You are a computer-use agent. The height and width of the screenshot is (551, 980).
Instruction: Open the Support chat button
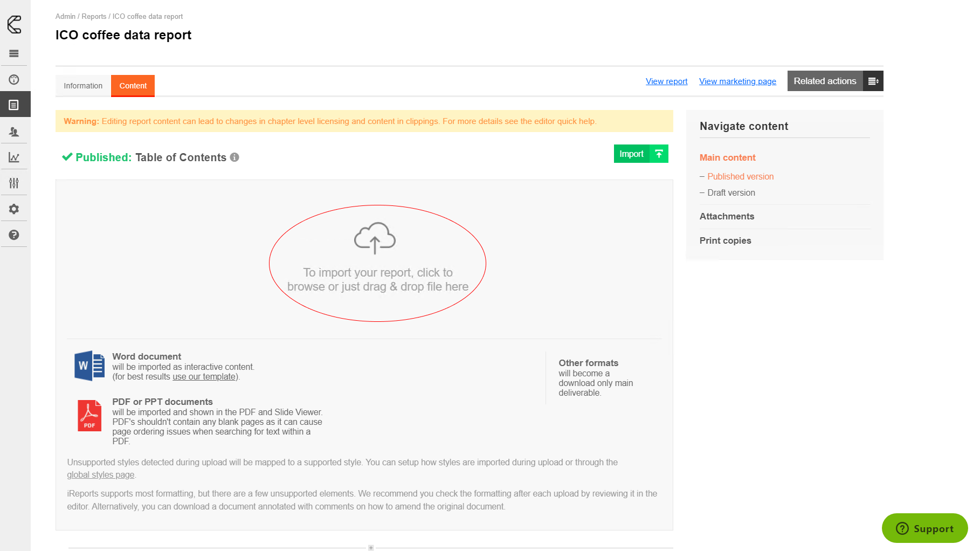click(924, 528)
